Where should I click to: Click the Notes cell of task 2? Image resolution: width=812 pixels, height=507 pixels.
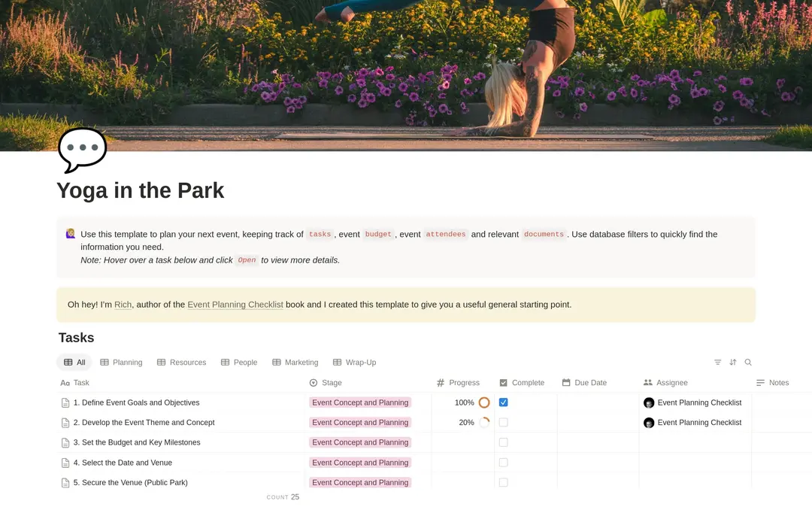click(781, 423)
